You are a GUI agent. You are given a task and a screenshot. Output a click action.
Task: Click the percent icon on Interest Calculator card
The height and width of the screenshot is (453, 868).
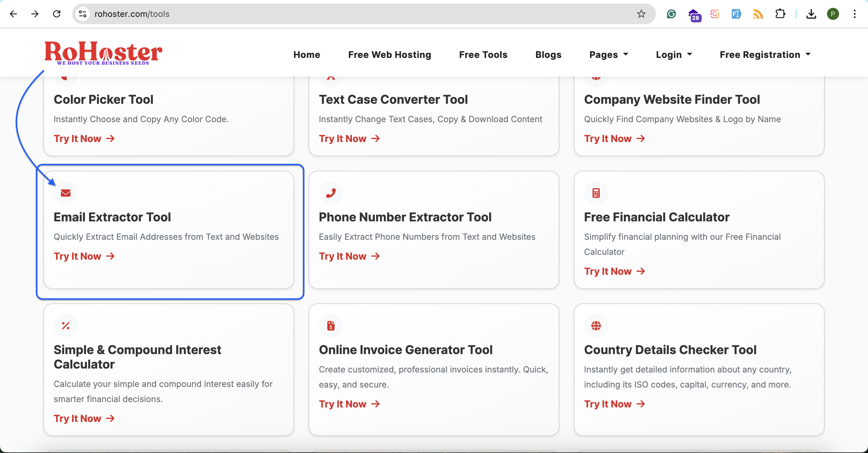[66, 325]
